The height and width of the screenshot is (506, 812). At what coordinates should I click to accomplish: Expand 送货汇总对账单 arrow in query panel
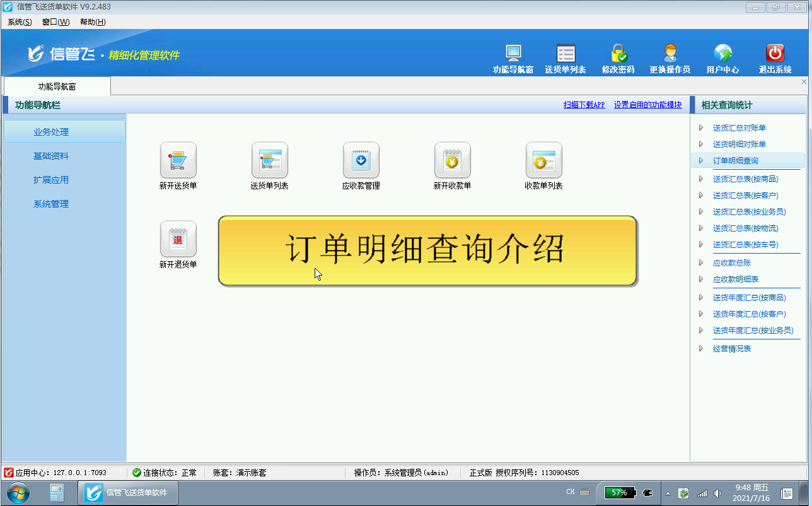(701, 128)
